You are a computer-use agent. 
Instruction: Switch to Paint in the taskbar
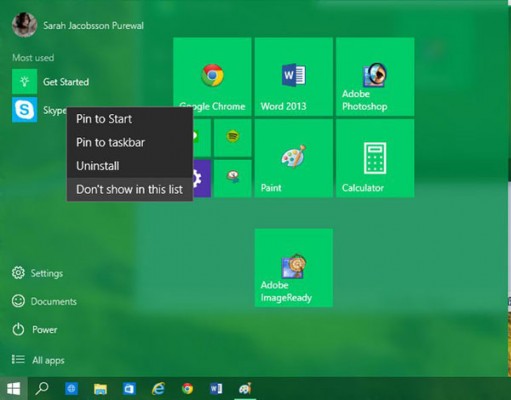click(245, 389)
